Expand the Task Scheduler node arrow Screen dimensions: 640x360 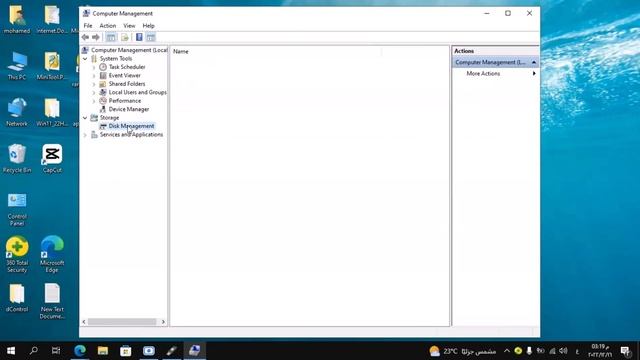click(x=94, y=67)
